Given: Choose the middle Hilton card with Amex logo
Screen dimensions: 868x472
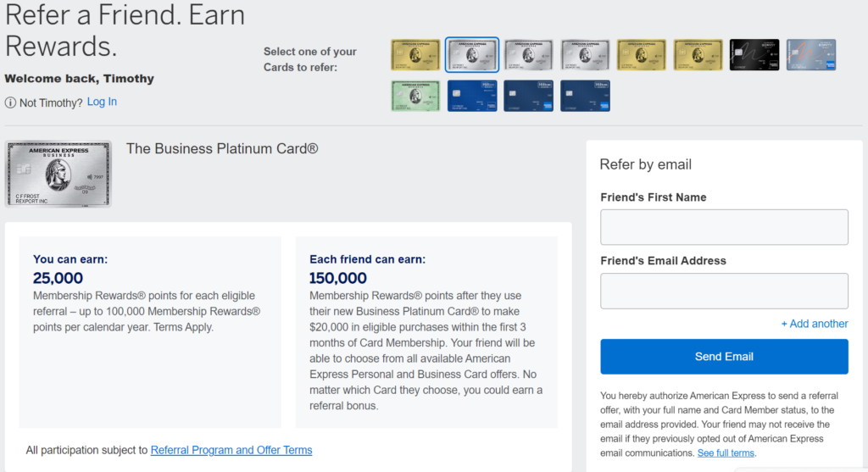Looking at the screenshot, I should [528, 96].
